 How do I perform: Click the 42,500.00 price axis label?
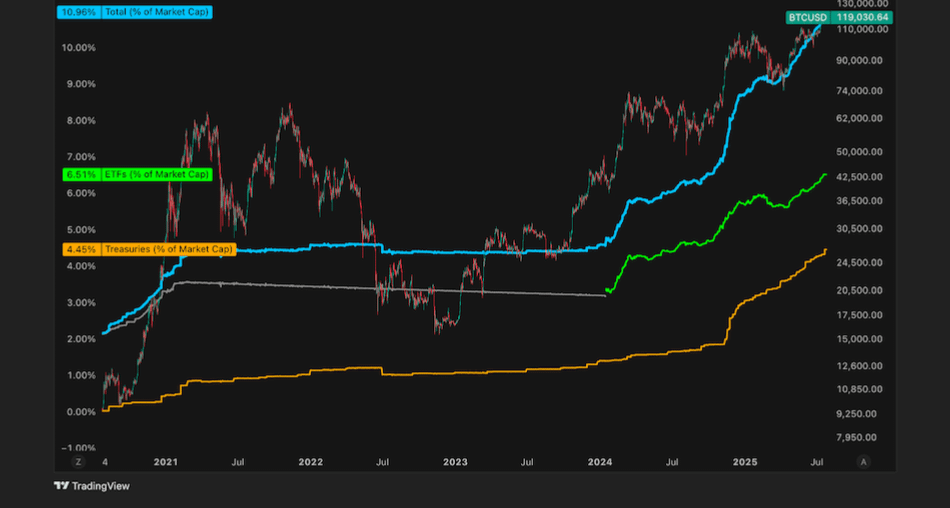pos(860,177)
